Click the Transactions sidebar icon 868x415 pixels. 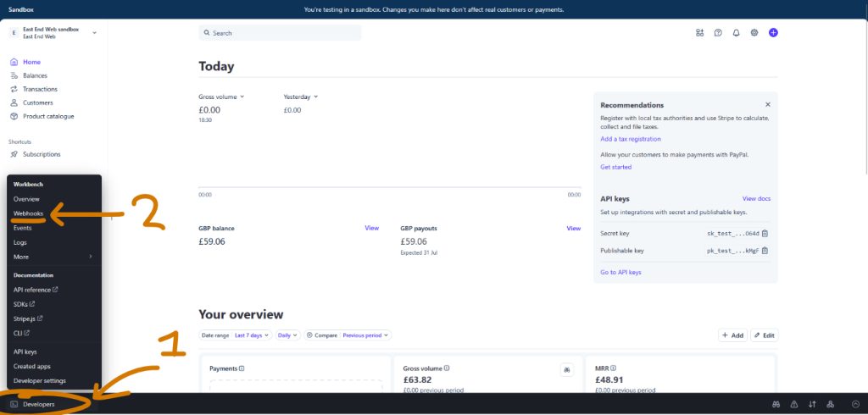pos(14,89)
